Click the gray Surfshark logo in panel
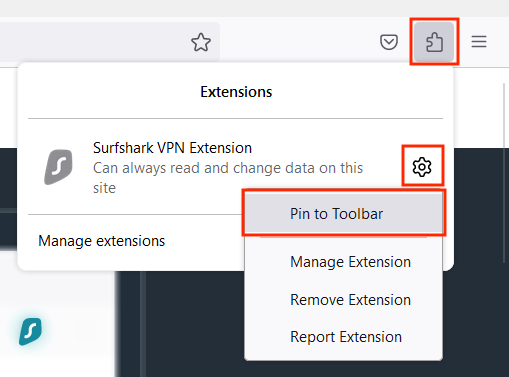The height and width of the screenshot is (377, 509). coord(59,167)
